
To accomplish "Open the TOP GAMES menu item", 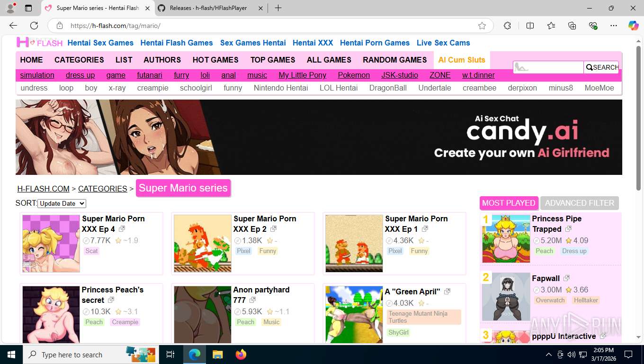I will point(273,60).
